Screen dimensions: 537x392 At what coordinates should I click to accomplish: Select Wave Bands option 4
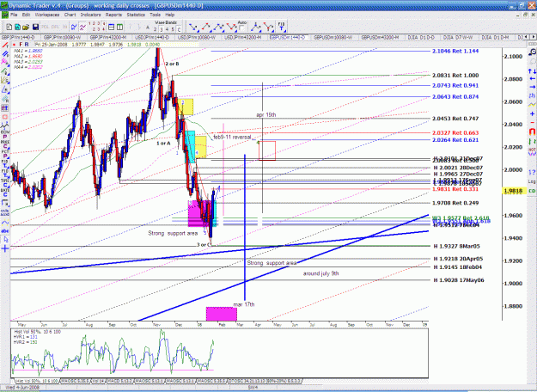point(168,29)
